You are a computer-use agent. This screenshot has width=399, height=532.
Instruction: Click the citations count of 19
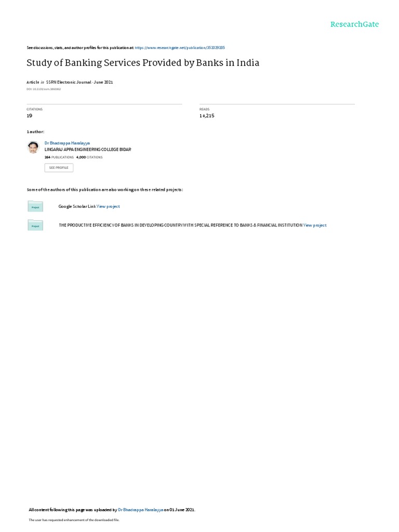pos(30,116)
